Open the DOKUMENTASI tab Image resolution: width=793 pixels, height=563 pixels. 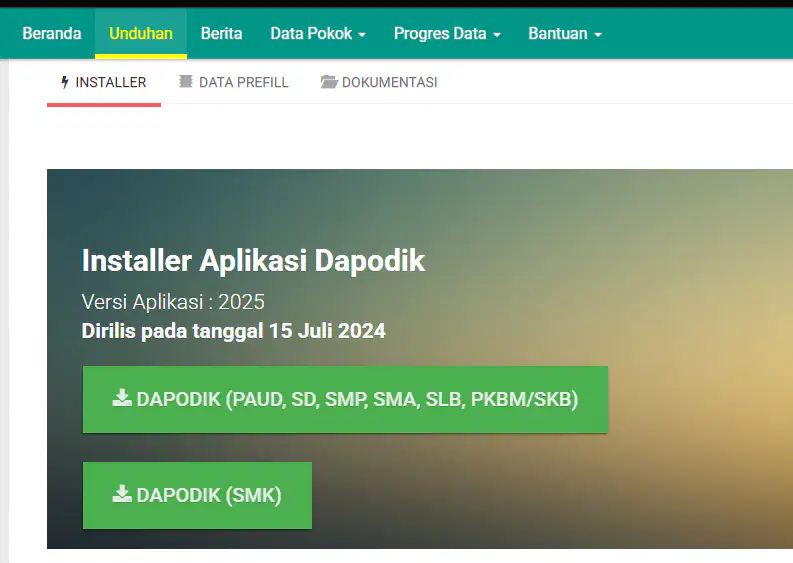point(379,82)
